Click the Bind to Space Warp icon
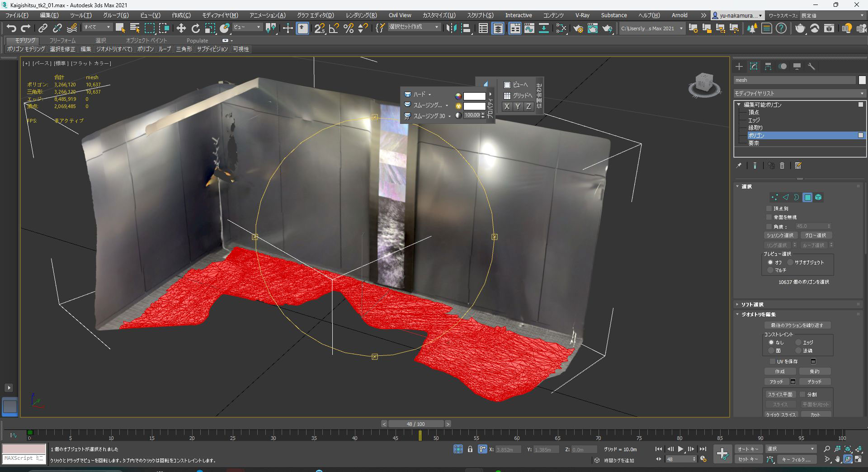Screen dimensions: 868x472 (72, 28)
